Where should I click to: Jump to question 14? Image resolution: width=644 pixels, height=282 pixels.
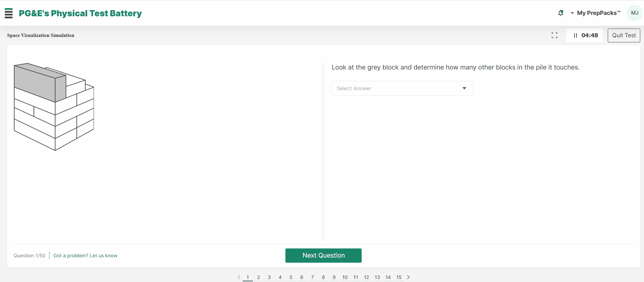tap(388, 277)
